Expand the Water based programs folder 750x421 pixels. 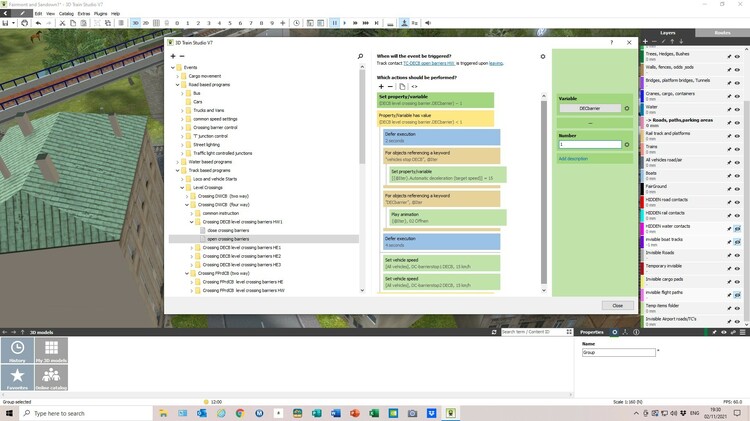[179, 161]
